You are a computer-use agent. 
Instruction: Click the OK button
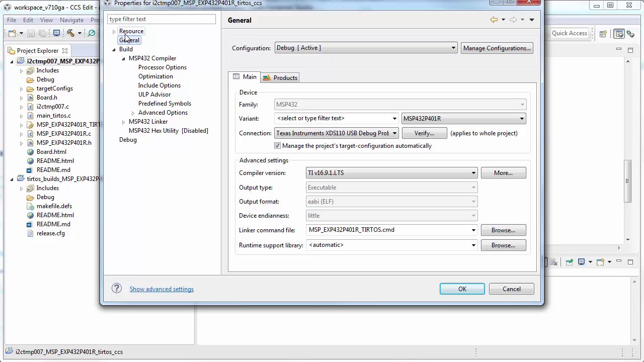[462, 289]
